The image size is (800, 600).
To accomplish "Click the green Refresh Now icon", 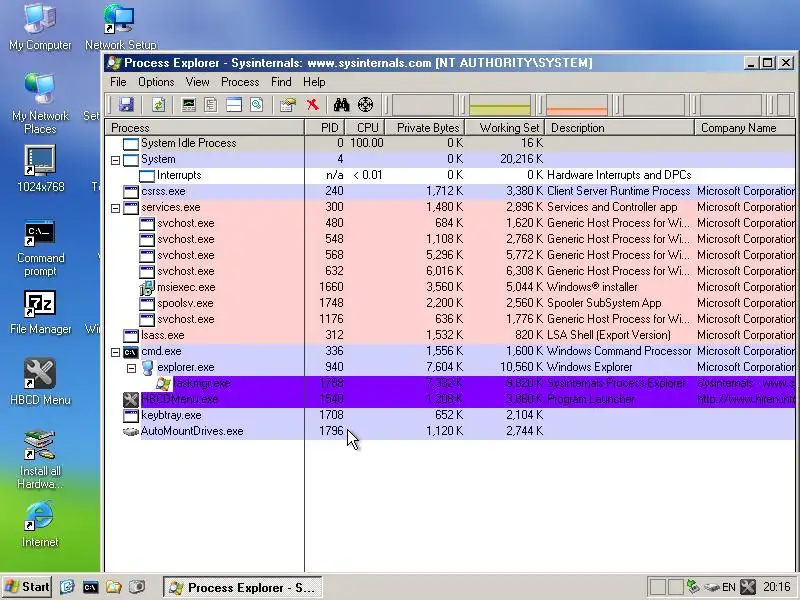I will (159, 105).
